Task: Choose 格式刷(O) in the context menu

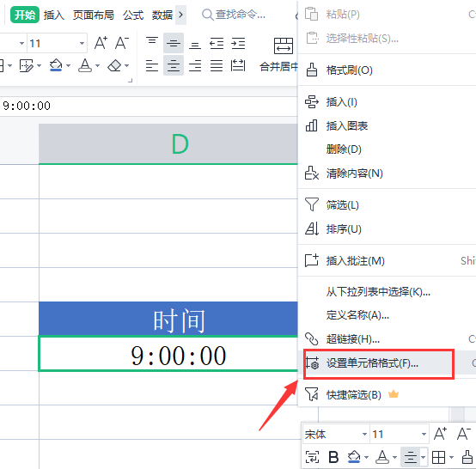Action: pyautogui.click(x=387, y=70)
